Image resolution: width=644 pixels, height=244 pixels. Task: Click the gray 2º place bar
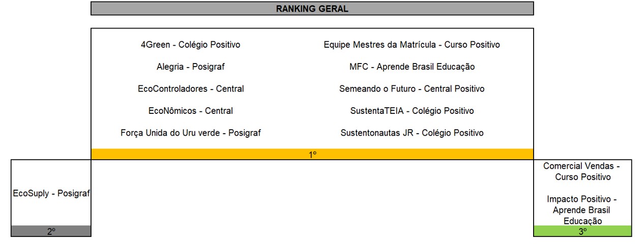coord(51,231)
